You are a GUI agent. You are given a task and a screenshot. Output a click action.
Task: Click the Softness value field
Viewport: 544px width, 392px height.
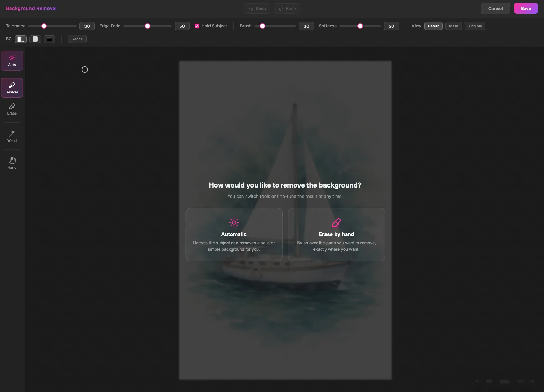(391, 26)
